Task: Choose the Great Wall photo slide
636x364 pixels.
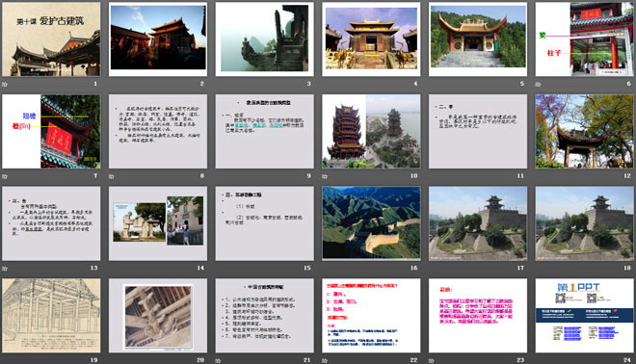Action: pyautogui.click(x=371, y=223)
